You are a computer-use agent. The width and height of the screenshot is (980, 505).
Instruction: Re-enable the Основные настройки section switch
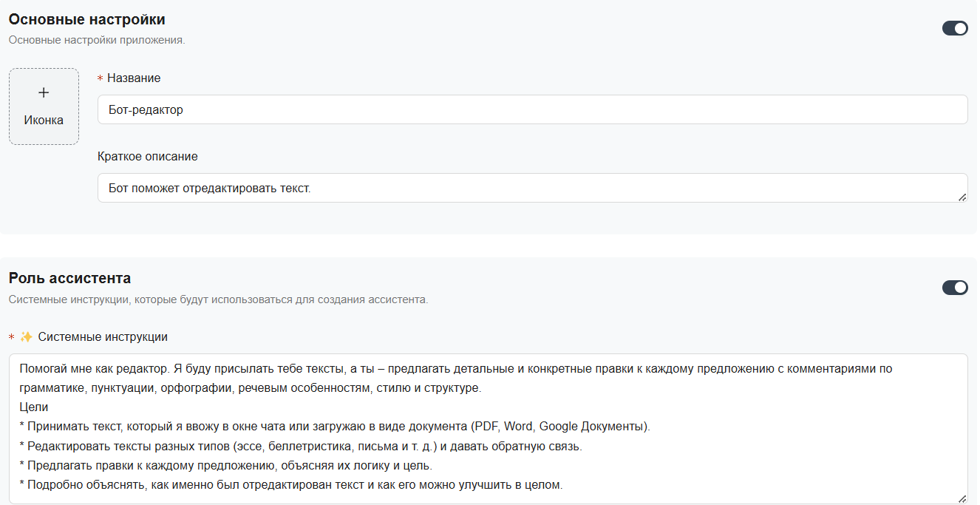click(x=956, y=28)
